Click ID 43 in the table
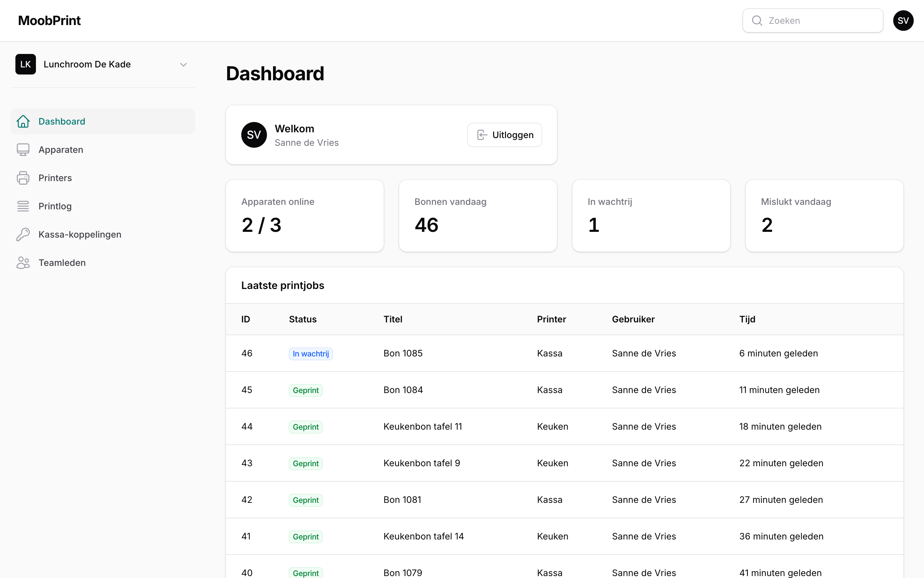Screen dimensions: 924x578 247,463
